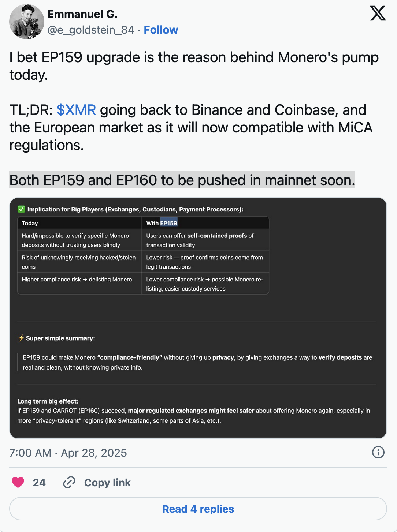Viewport: 397px width, 532px height.
Task: Click the @e_goldstein_84 handle
Action: 91,30
